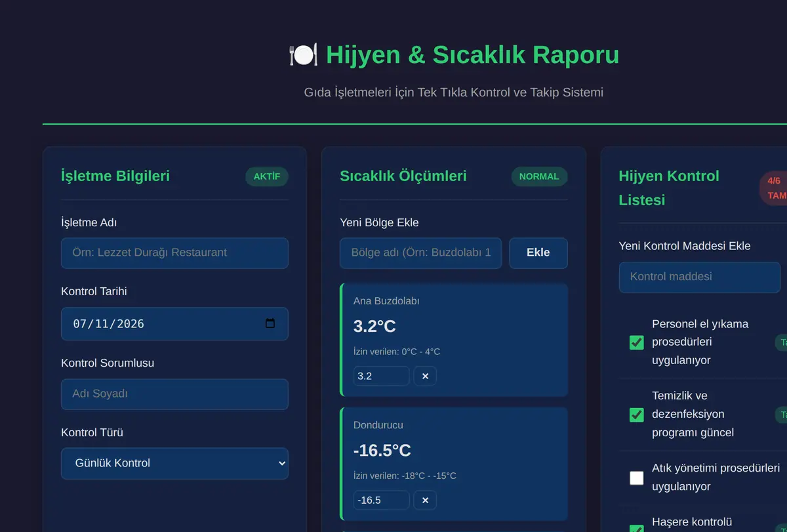Screen dimensions: 787x532
Task: Click 'Temizlik ve dezenfeksiyon programı güncel' text
Action: click(x=693, y=414)
